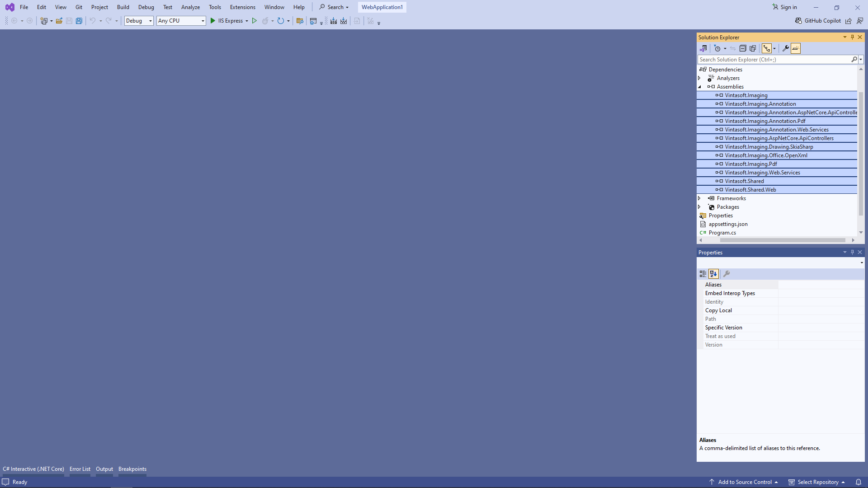Expand the Packages tree node
Screen dimensions: 868x488
(699, 207)
